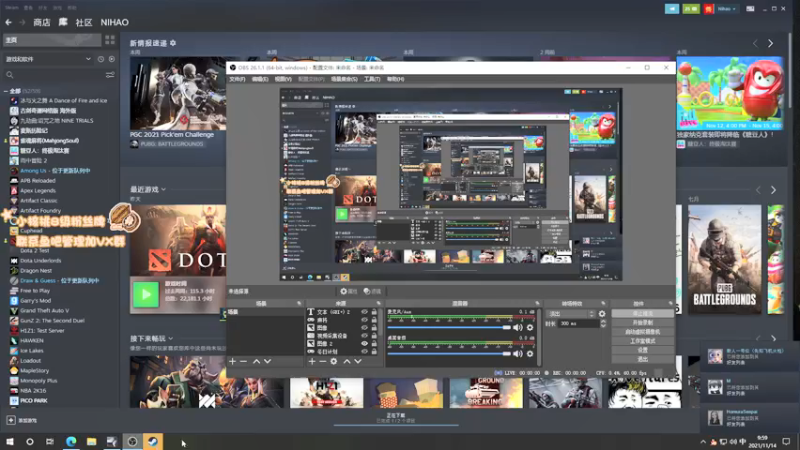Open the 游戏和软件 filter dropdown
Viewport: 800px width, 450px height.
point(88,59)
